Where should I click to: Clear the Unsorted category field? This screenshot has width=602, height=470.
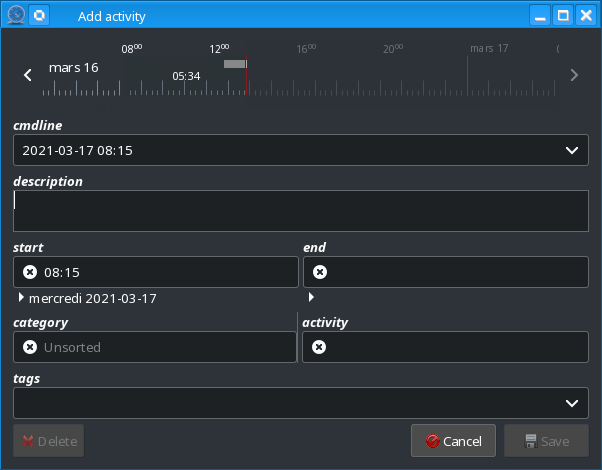pyautogui.click(x=30, y=347)
